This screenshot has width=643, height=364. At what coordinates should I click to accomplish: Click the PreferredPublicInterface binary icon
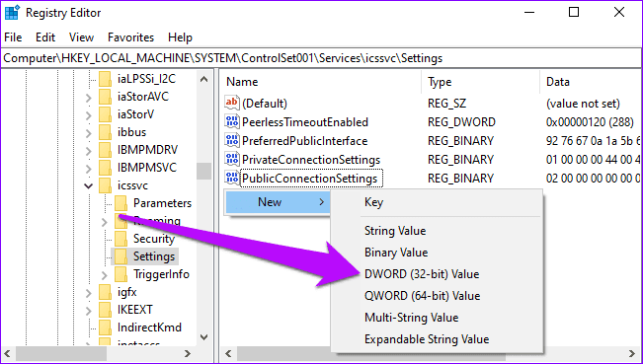[232, 140]
